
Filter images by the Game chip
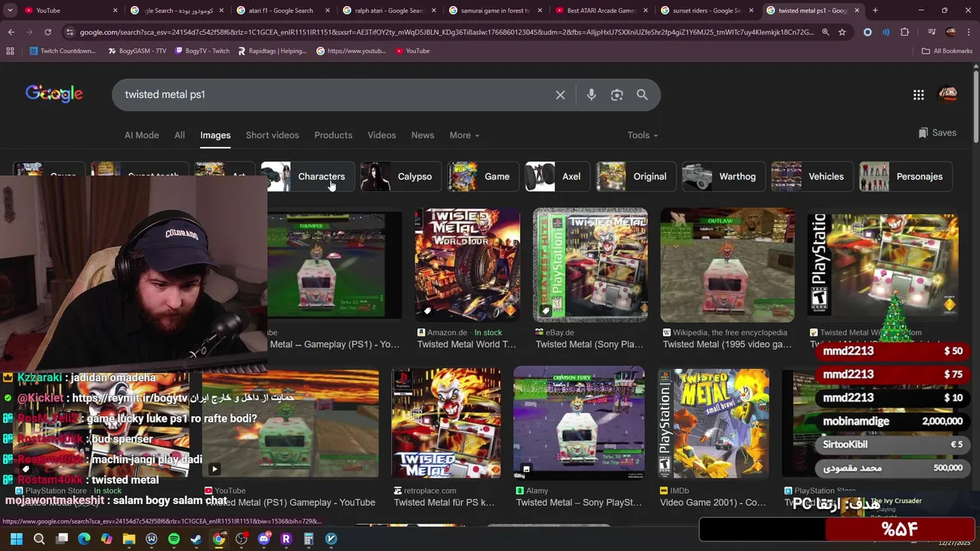click(x=483, y=177)
